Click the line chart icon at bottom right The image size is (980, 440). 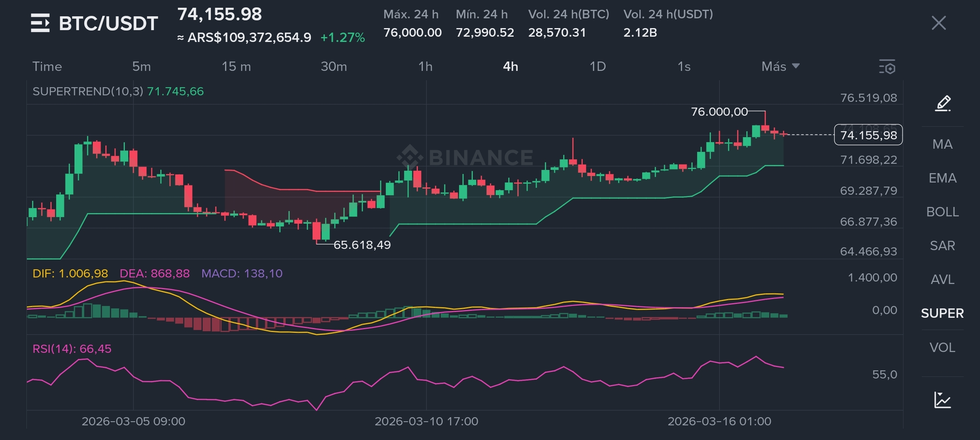(x=943, y=400)
